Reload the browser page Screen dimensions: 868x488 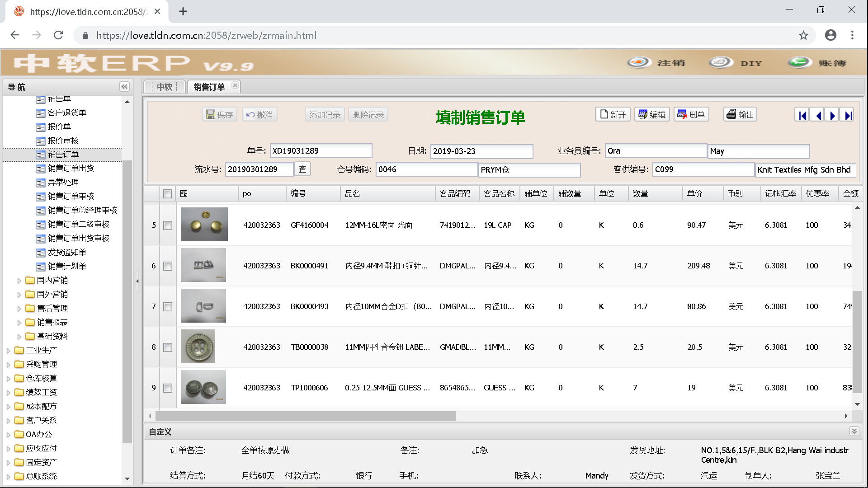tap(58, 35)
